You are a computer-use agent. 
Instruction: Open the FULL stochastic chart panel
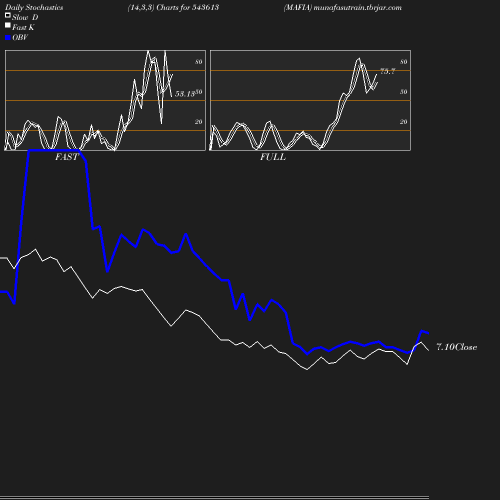click(x=310, y=100)
